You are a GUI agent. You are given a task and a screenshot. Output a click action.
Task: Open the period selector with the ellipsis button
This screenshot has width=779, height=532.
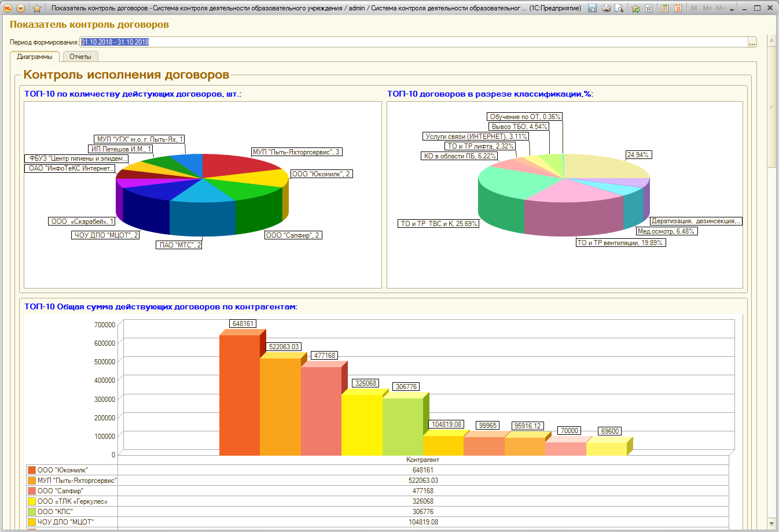coord(752,42)
